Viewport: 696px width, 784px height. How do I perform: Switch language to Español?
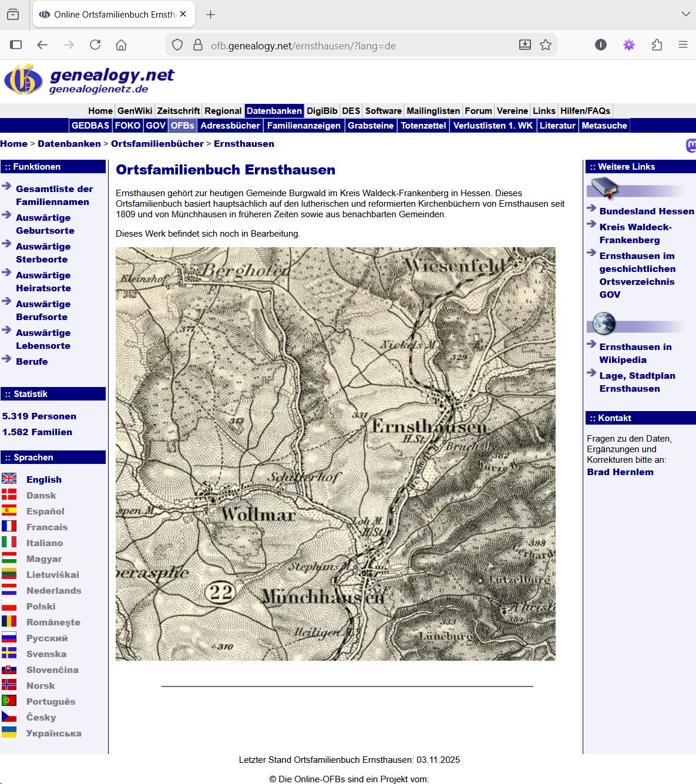[x=45, y=512]
